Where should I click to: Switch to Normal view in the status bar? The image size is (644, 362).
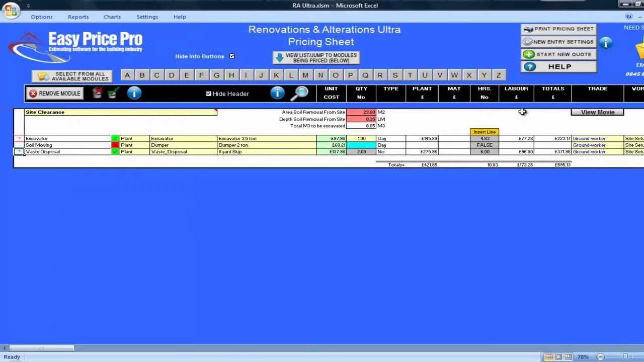click(x=549, y=357)
